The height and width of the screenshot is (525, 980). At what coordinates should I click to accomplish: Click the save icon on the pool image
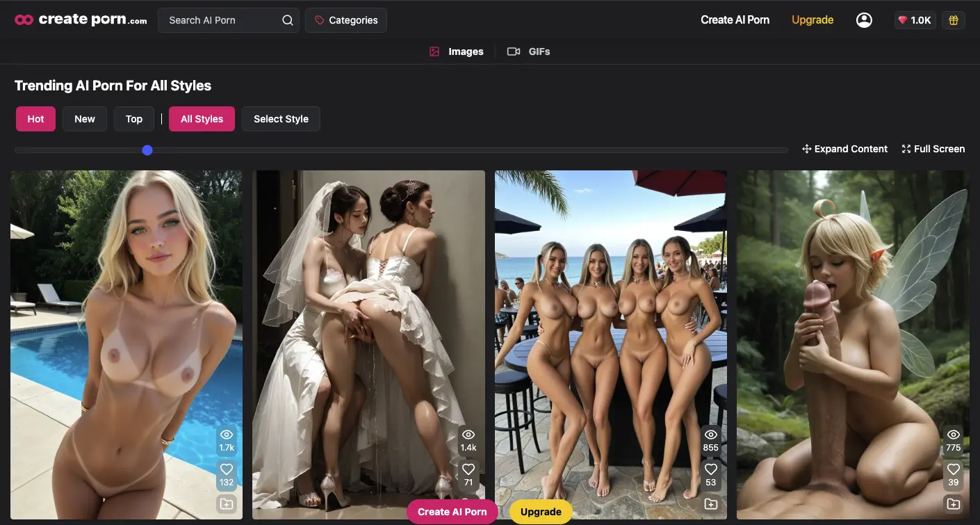(x=227, y=503)
